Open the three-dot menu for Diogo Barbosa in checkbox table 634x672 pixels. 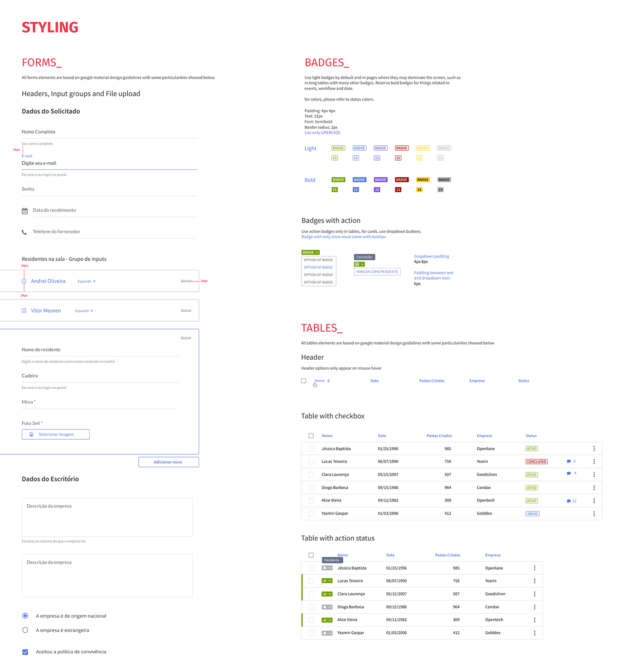tap(594, 487)
